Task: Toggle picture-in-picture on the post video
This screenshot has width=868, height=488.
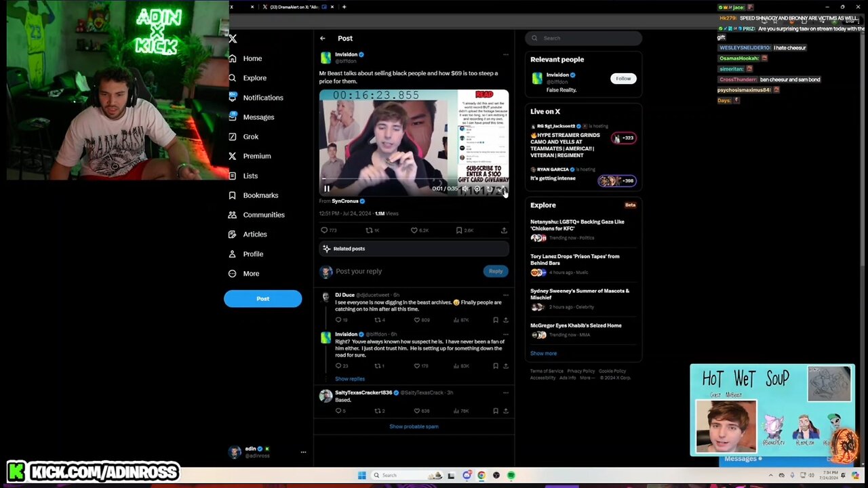Action: [489, 189]
